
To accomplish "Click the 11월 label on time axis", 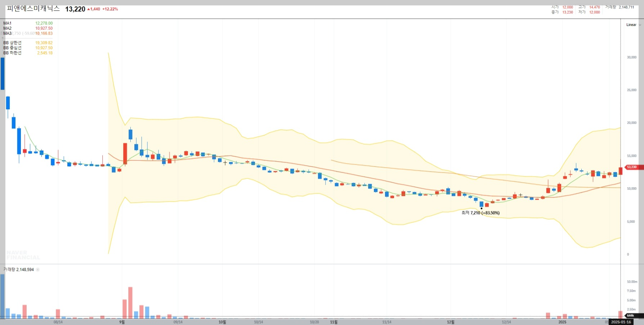I will [x=334, y=322].
